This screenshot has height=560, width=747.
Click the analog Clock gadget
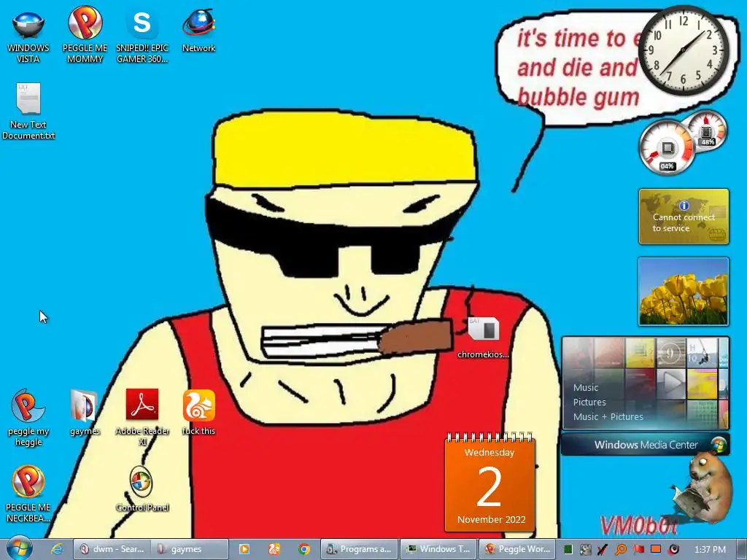tap(683, 50)
